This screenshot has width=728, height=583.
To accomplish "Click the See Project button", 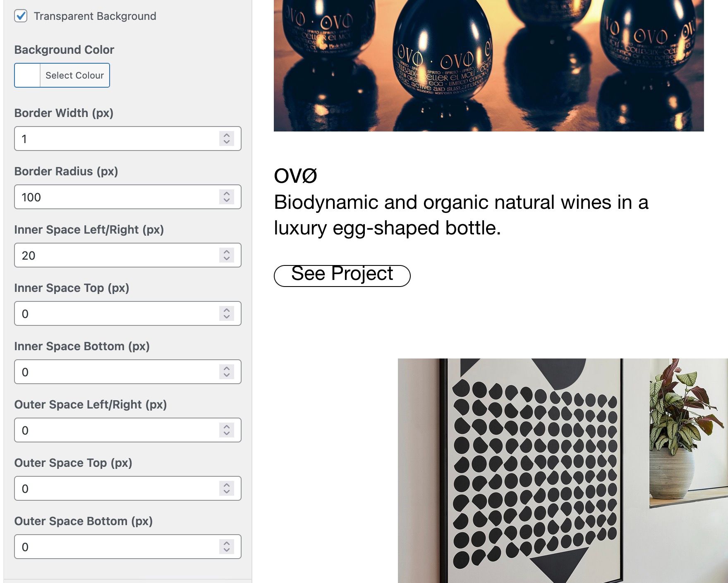I will click(342, 275).
